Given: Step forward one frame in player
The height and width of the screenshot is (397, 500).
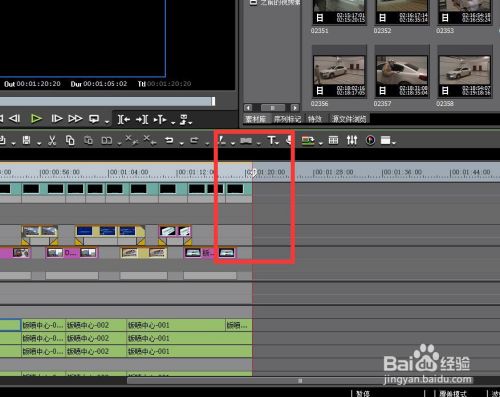Looking at the screenshot, I should 56,119.
